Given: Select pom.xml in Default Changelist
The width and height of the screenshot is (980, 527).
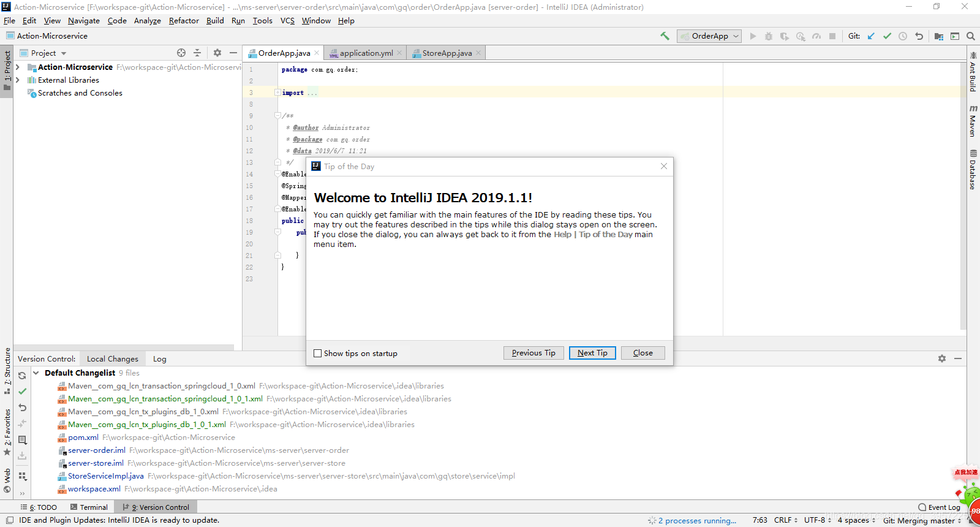Looking at the screenshot, I should (83, 438).
